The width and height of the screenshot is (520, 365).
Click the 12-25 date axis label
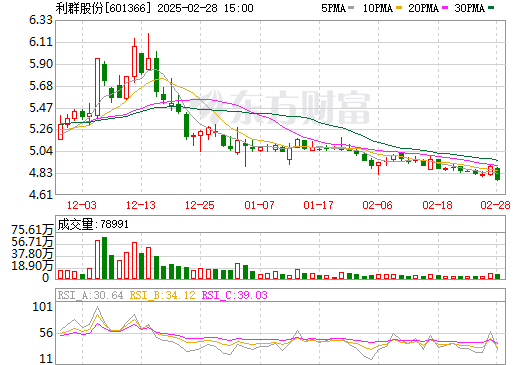click(x=200, y=205)
